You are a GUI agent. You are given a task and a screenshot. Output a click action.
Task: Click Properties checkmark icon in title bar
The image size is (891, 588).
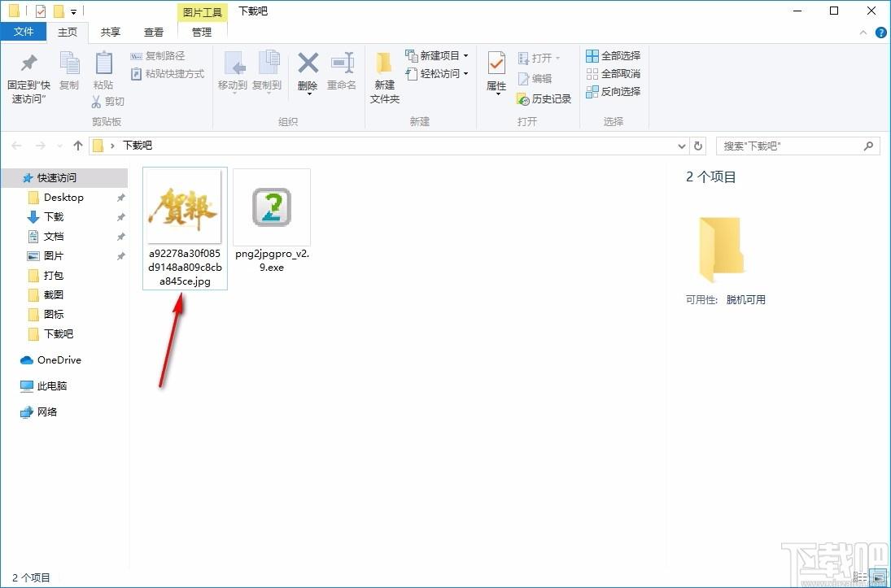pyautogui.click(x=41, y=11)
